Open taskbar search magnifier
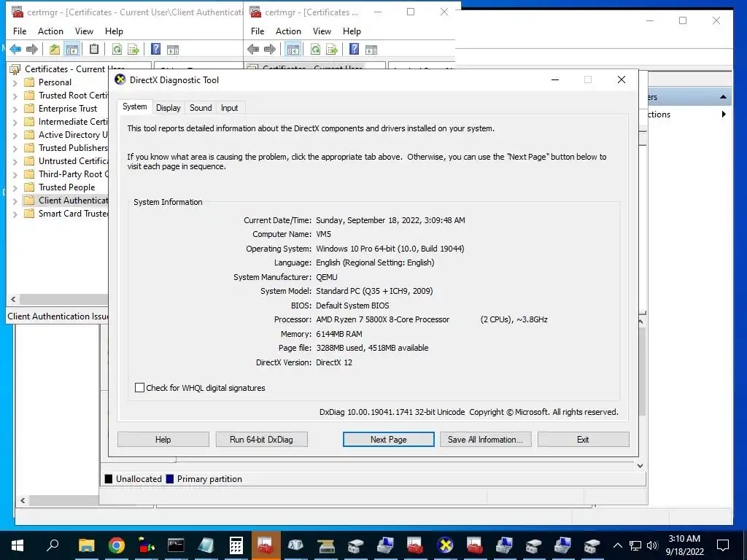The width and height of the screenshot is (747, 560). (53, 545)
